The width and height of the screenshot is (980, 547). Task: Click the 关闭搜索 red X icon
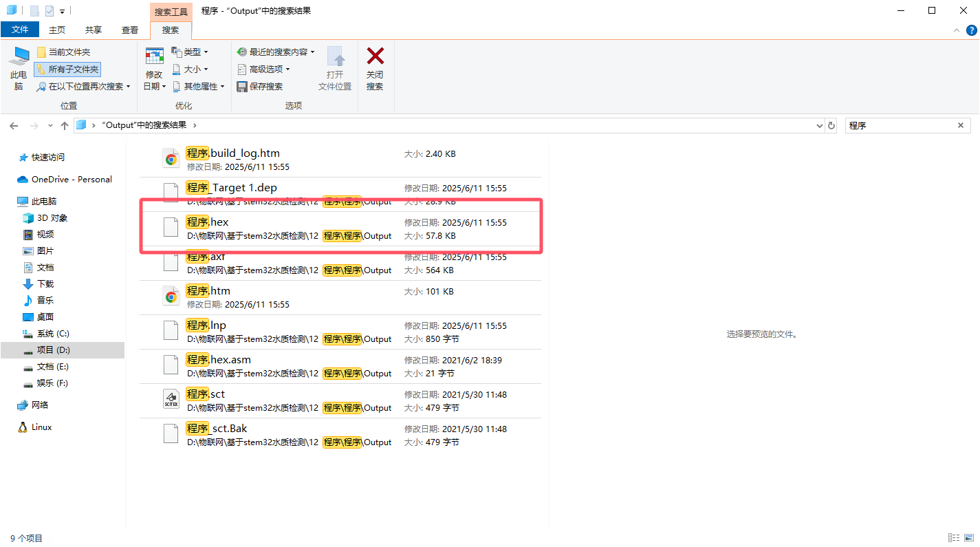coord(375,56)
